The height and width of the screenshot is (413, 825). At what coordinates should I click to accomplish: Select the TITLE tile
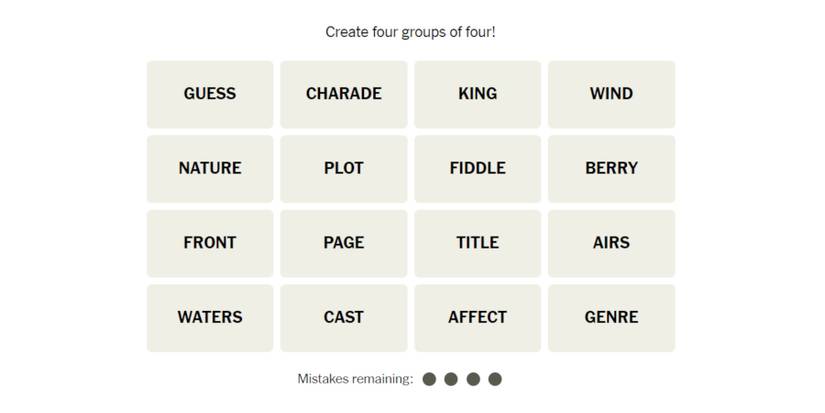pyautogui.click(x=477, y=243)
